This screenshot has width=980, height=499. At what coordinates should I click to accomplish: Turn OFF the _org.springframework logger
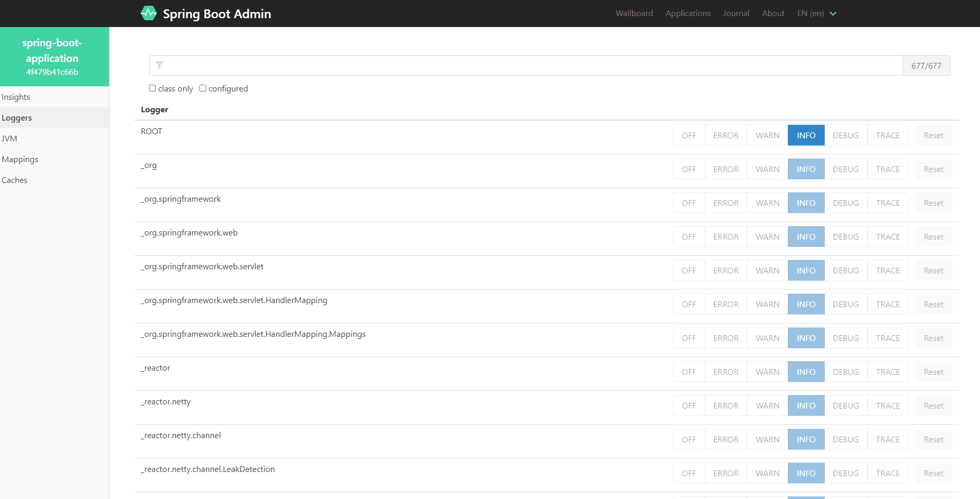689,203
